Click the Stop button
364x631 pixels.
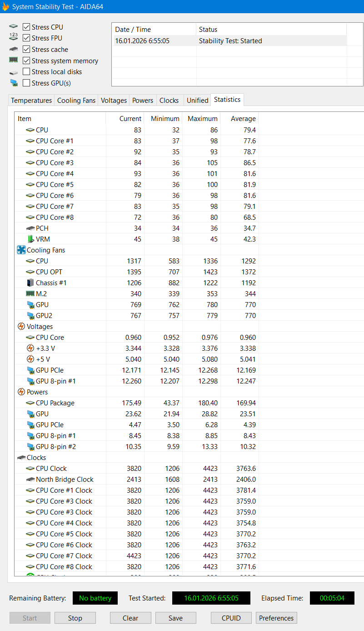point(75,618)
